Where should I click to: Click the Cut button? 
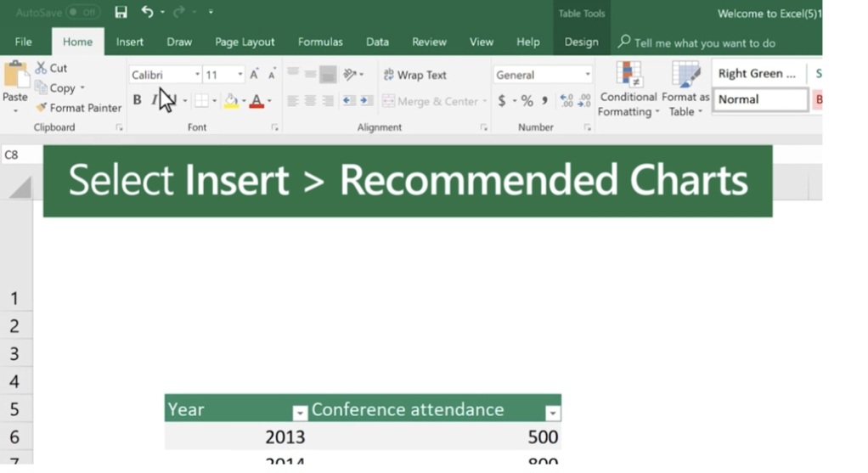(51, 68)
